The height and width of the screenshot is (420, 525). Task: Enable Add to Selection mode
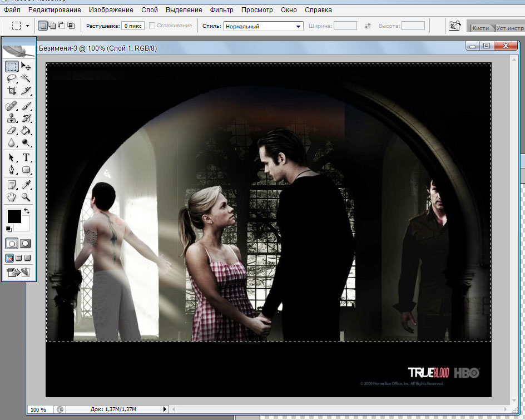[x=52, y=26]
